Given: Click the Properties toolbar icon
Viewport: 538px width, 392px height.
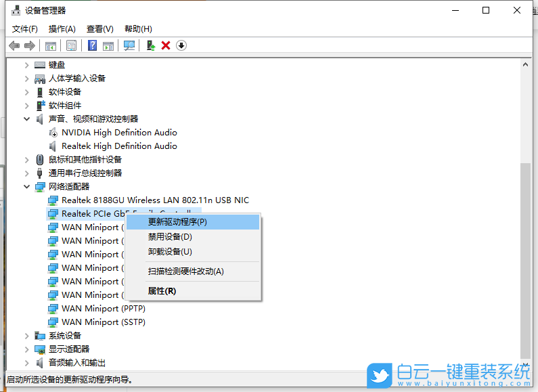Looking at the screenshot, I should coord(71,45).
